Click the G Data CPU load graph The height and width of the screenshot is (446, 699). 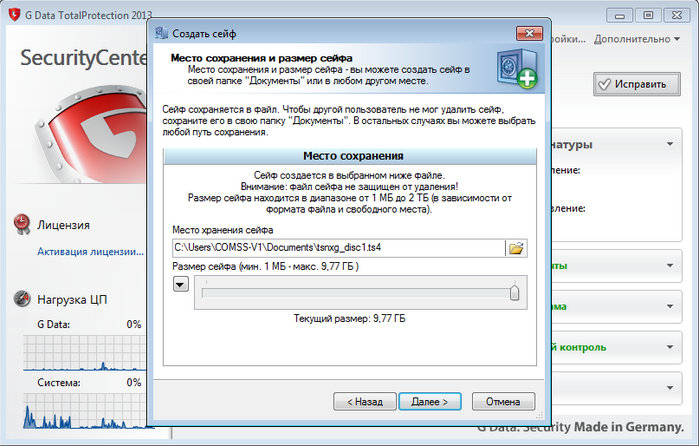pos(85,353)
